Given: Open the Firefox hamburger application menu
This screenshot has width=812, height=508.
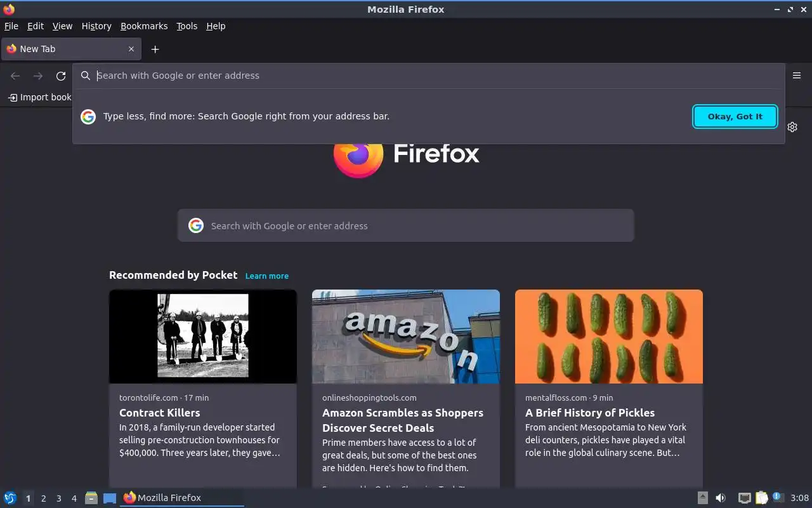Looking at the screenshot, I should (797, 76).
